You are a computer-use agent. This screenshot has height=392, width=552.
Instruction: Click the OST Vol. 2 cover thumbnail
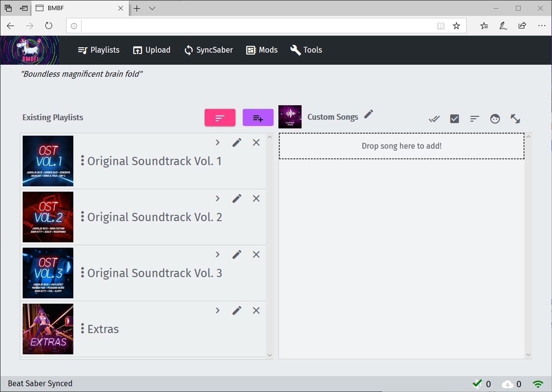48,217
